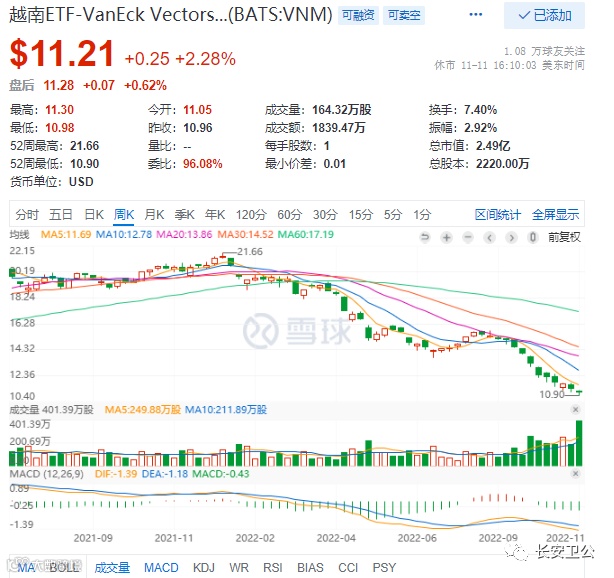This screenshot has width=614, height=578.
Task: Switch to 五日 chart tab
Action: pos(61,215)
